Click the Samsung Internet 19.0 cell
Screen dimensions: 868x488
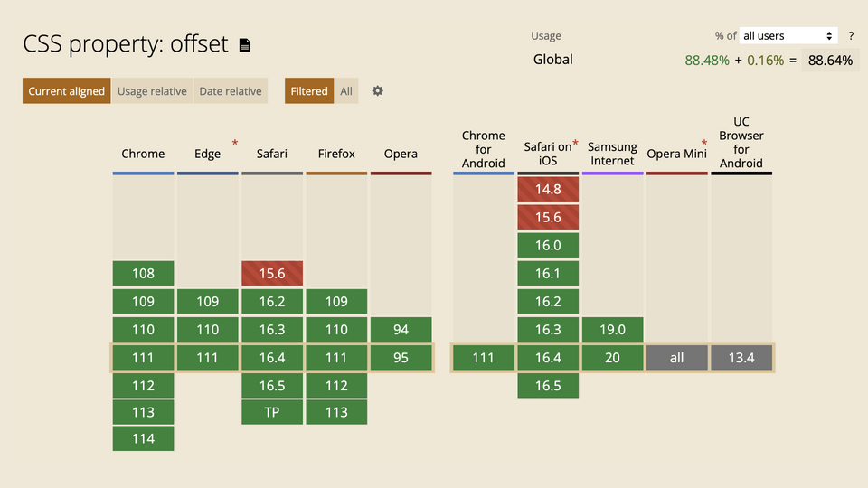(612, 330)
